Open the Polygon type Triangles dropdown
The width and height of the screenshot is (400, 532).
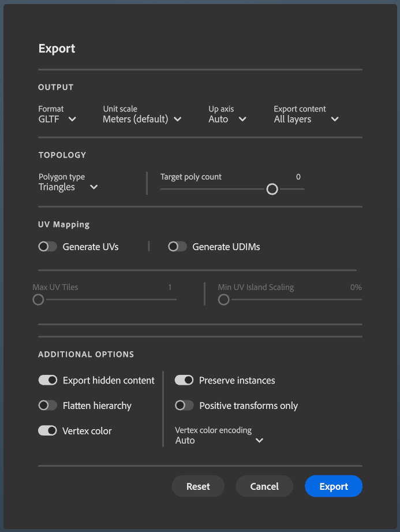[68, 187]
